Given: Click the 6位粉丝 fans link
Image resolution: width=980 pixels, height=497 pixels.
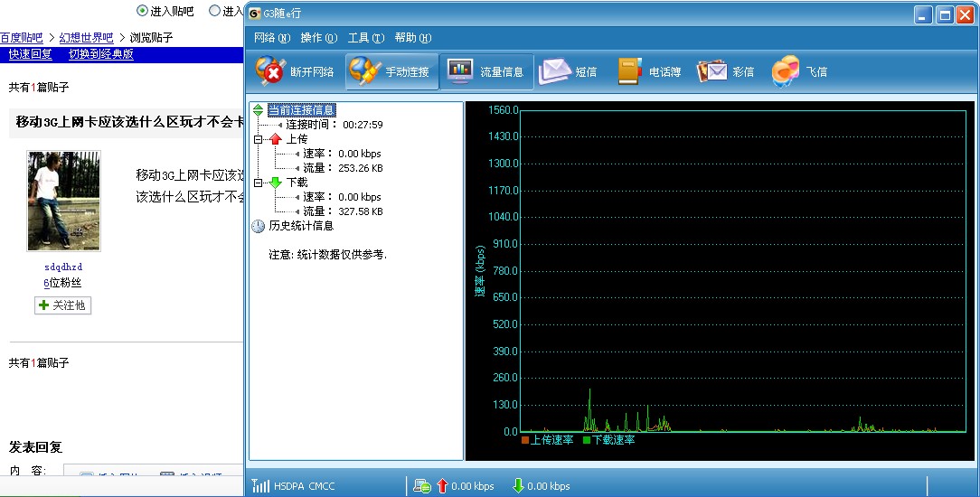Looking at the screenshot, I should click(x=62, y=283).
